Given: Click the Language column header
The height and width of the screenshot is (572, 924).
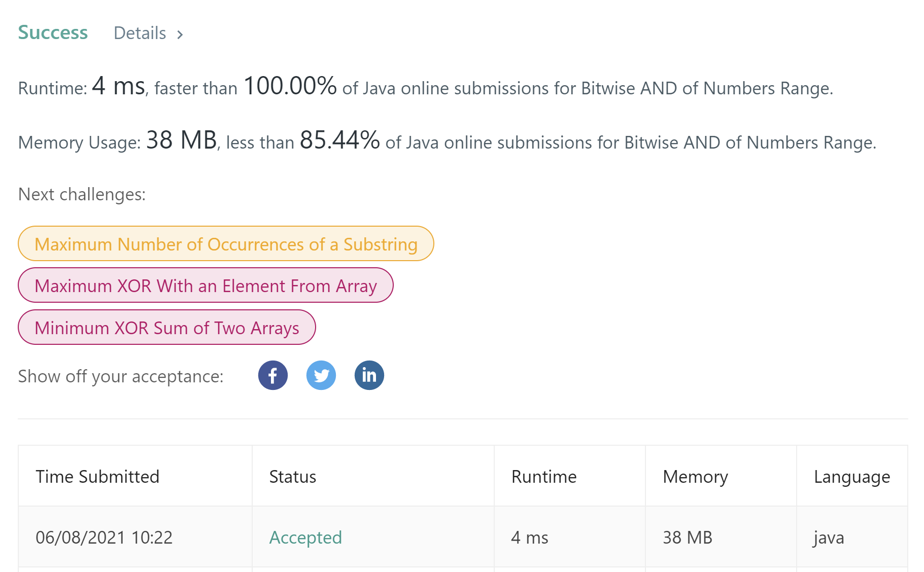Looking at the screenshot, I should point(852,477).
